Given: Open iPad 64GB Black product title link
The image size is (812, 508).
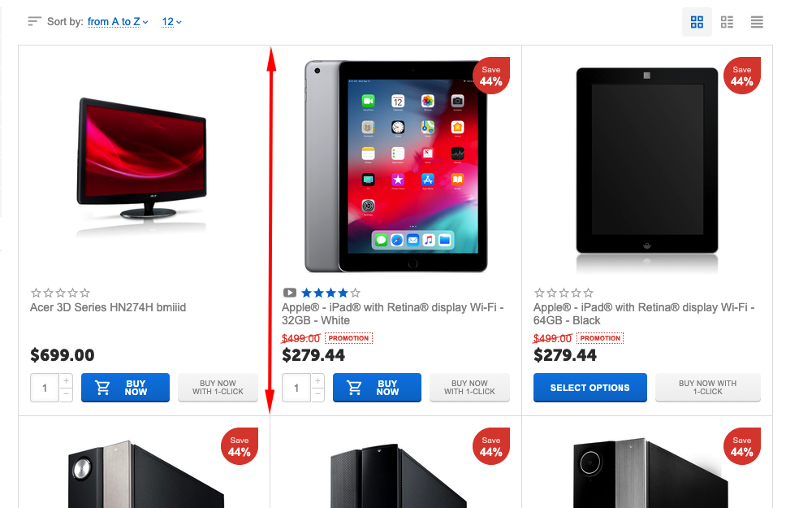Looking at the screenshot, I should (644, 314).
